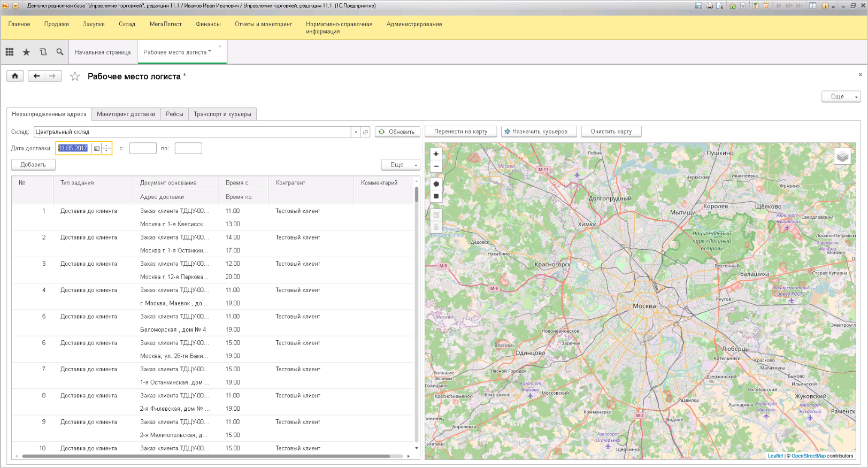This screenshot has width=868, height=468.
Task: Open the history icon in toolbar
Action: click(x=43, y=52)
